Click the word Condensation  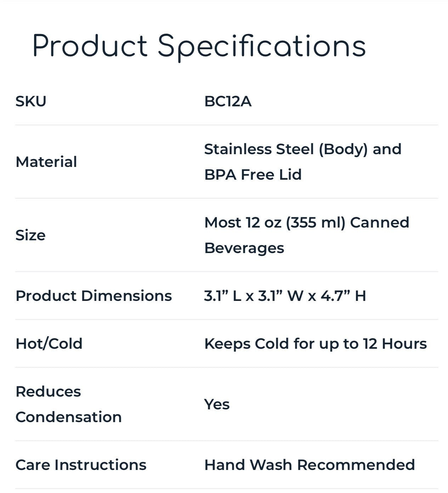(x=68, y=417)
